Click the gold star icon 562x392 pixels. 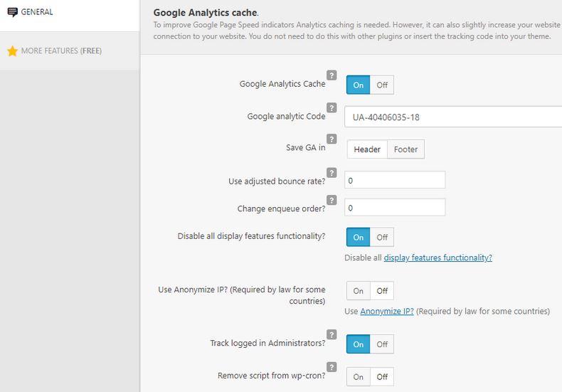click(13, 51)
